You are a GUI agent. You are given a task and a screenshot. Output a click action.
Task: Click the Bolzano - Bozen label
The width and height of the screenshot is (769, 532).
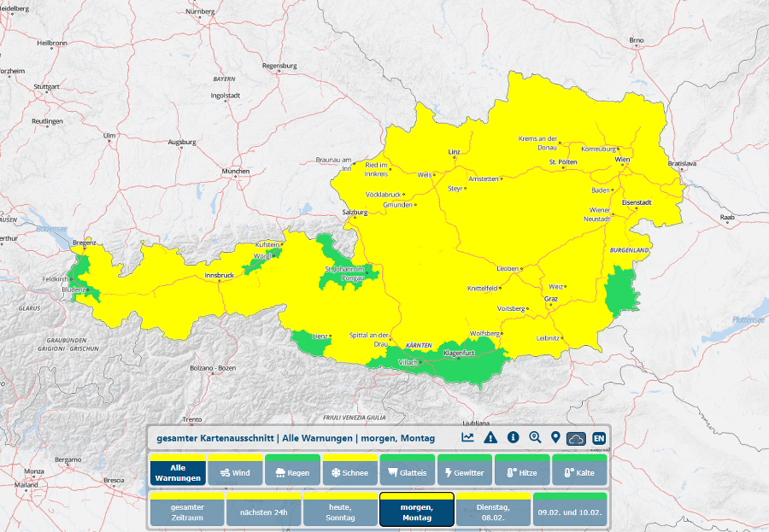[x=213, y=368]
